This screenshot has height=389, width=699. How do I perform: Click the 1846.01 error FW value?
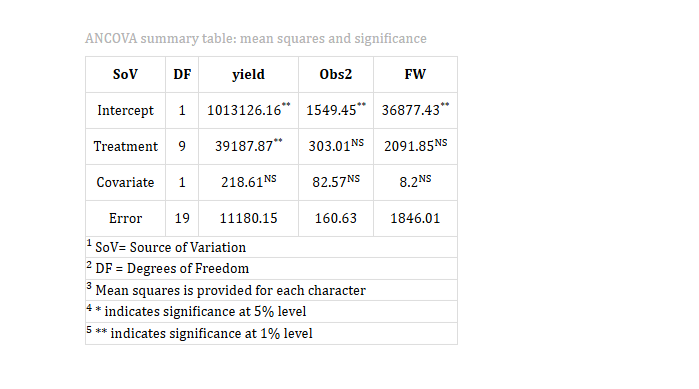pyautogui.click(x=415, y=218)
